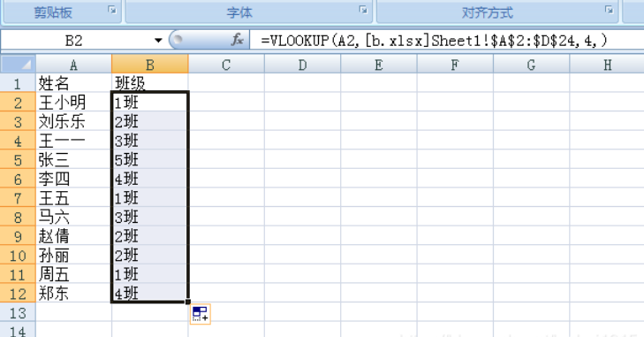Select column B header
The height and width of the screenshot is (337, 644).
[150, 65]
